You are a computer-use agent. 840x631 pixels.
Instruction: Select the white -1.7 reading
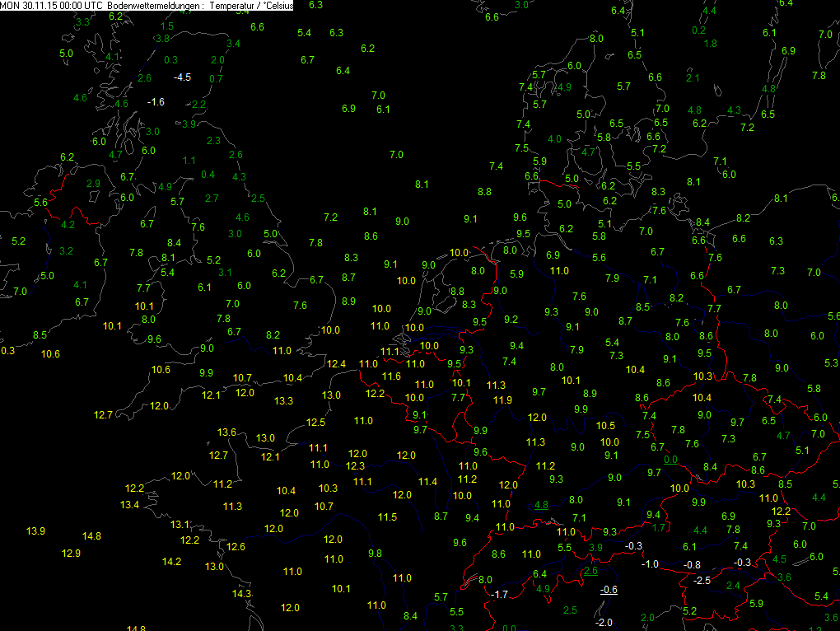[499, 594]
